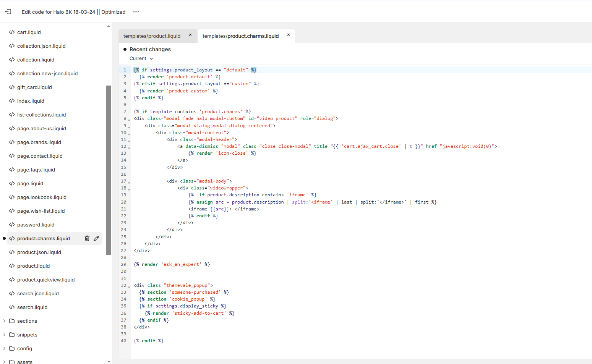Screen dimensions: 592x364
Task: Click 'product-default' string in line 2
Action: pos(190,77)
